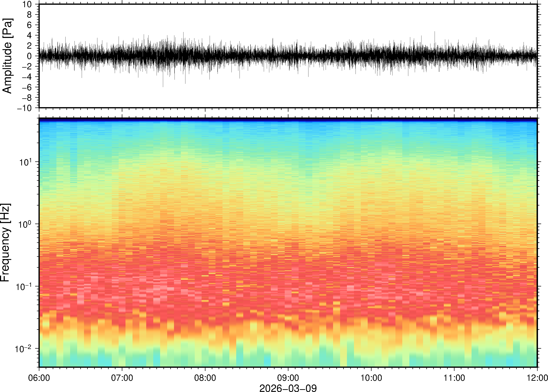Click the 07:00 time axis label
Viewport: 548px width, 392px height.
122,378
